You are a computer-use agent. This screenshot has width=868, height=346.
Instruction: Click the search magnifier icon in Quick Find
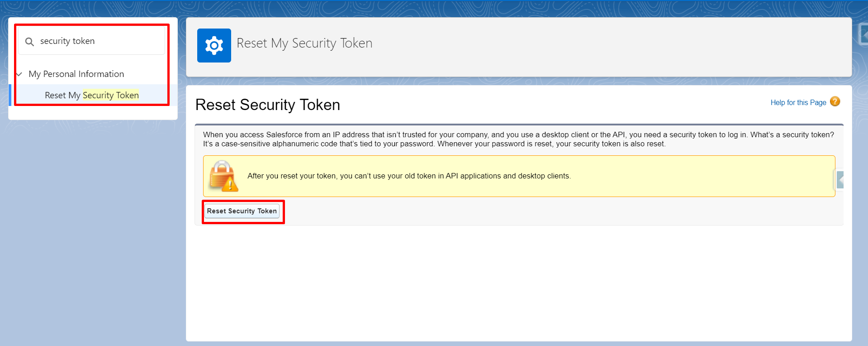(29, 42)
